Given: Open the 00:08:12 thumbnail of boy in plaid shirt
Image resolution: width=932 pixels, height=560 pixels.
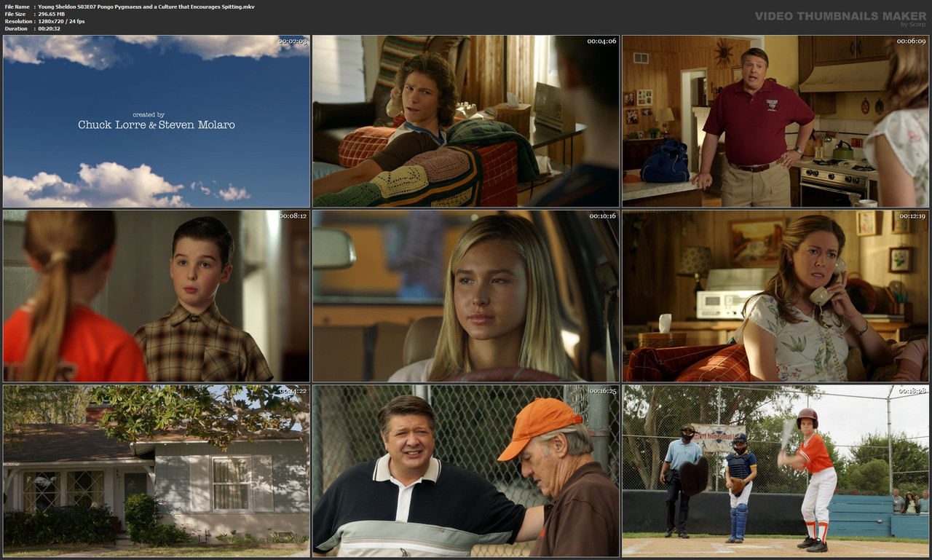Looking at the screenshot, I should 157,296.
